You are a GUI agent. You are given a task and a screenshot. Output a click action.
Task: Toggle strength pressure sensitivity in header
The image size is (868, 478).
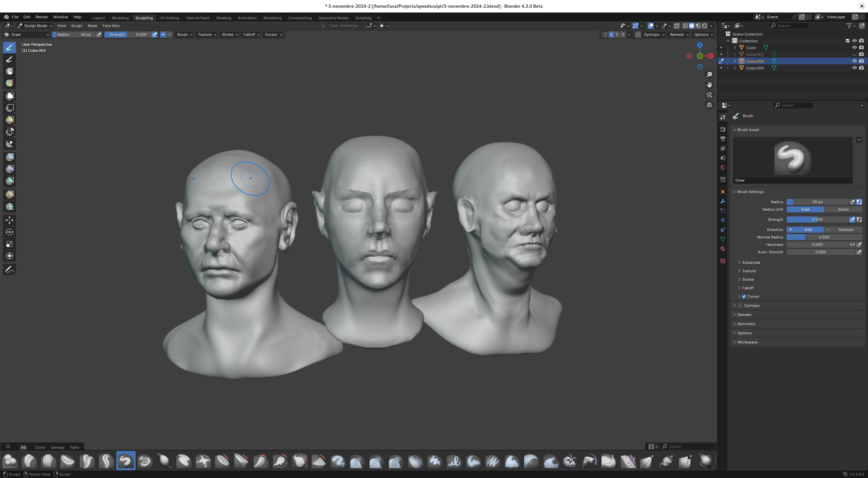(155, 35)
